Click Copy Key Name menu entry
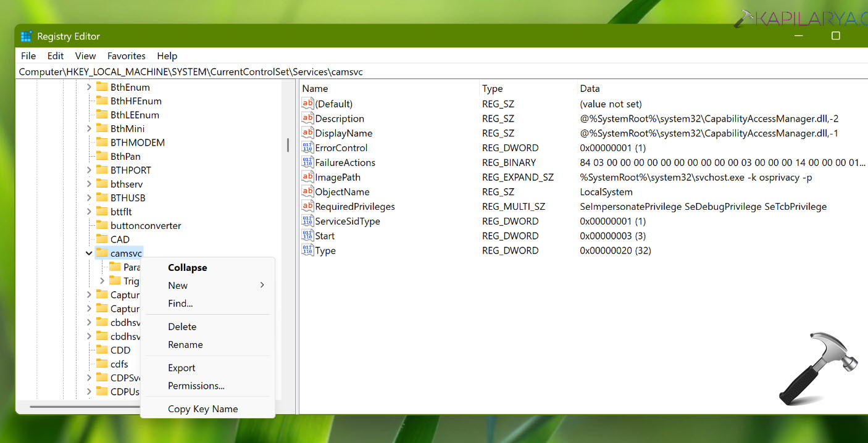868x443 pixels. point(202,409)
